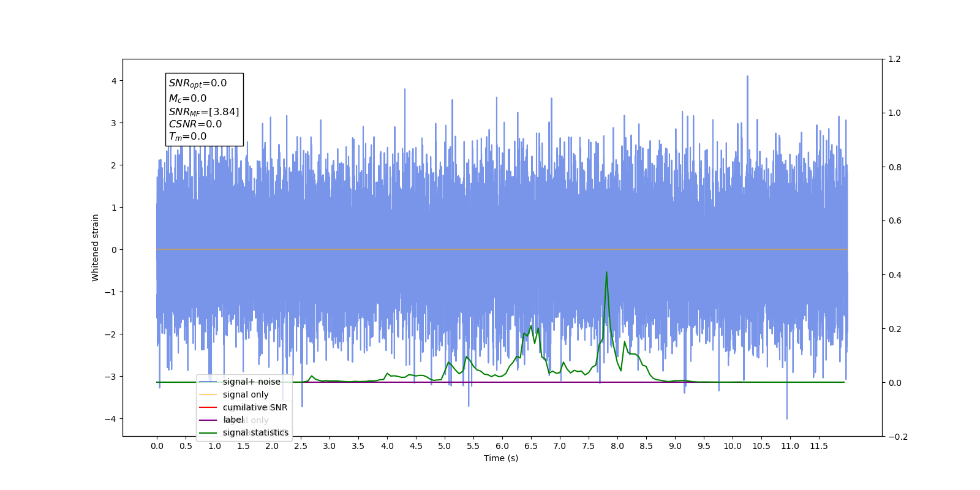Click the SNR_MF=[3.84] annotation line
980x490 pixels.
pyautogui.click(x=204, y=111)
